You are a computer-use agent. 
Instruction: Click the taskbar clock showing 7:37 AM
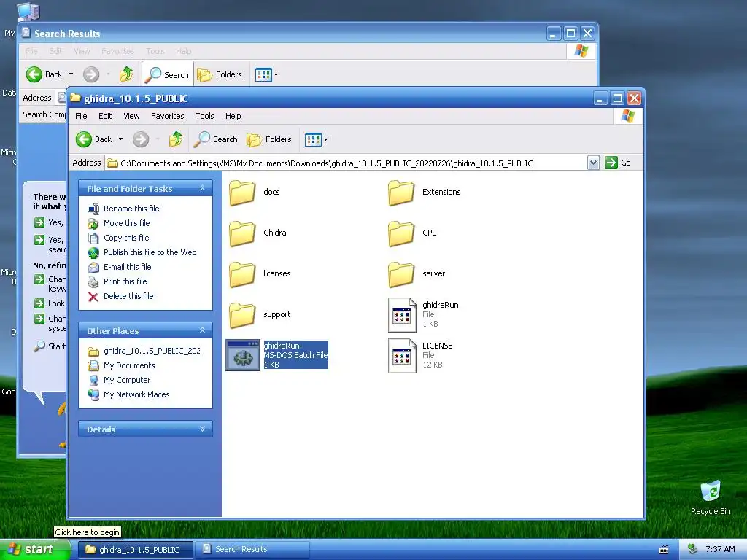point(720,550)
